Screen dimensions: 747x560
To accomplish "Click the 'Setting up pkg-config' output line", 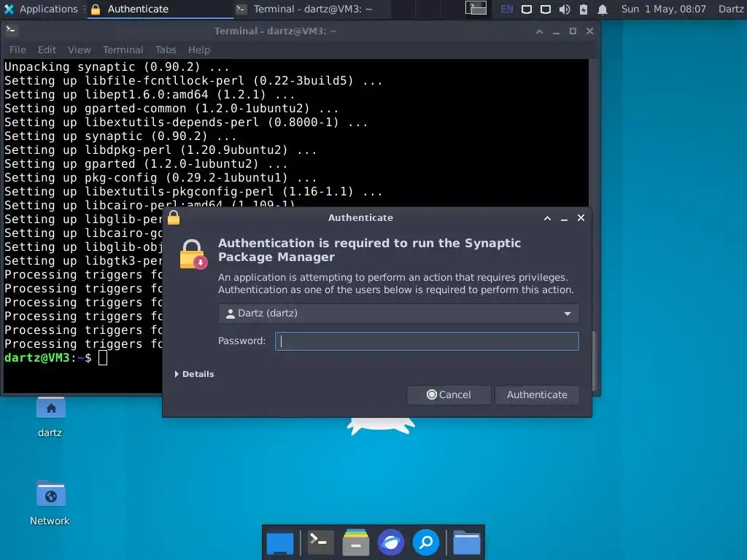I will pyautogui.click(x=160, y=178).
